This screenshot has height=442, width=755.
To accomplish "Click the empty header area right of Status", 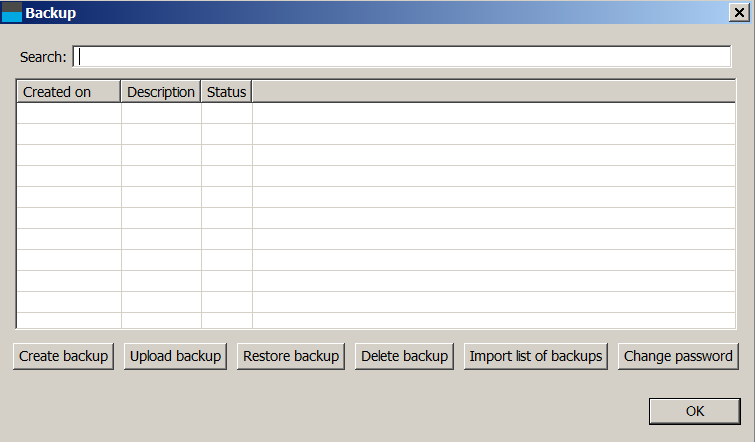I will click(494, 91).
